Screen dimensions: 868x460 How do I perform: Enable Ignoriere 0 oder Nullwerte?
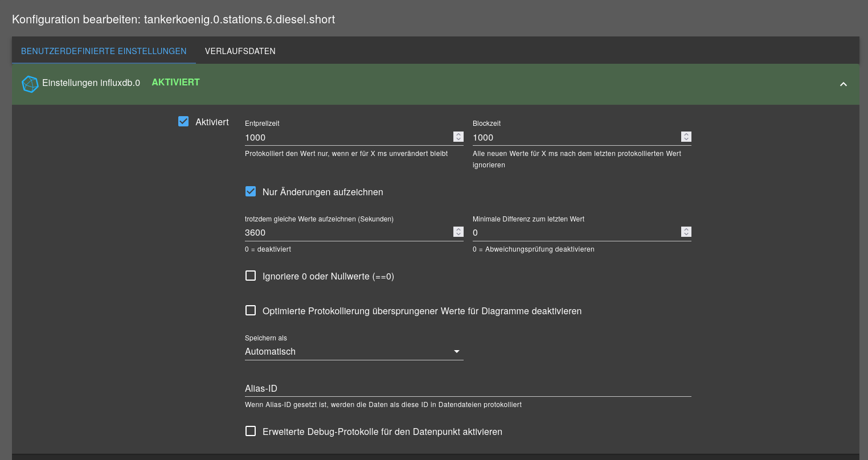251,276
